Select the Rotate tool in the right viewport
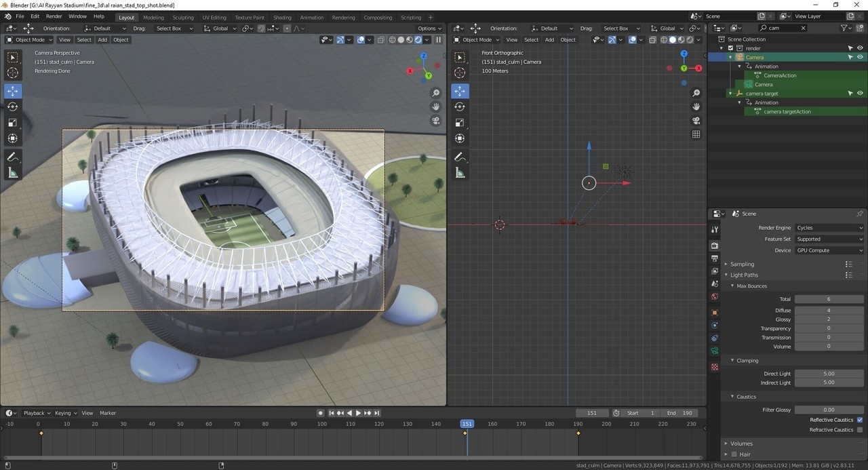Viewport: 868px width, 470px height. pyautogui.click(x=460, y=106)
